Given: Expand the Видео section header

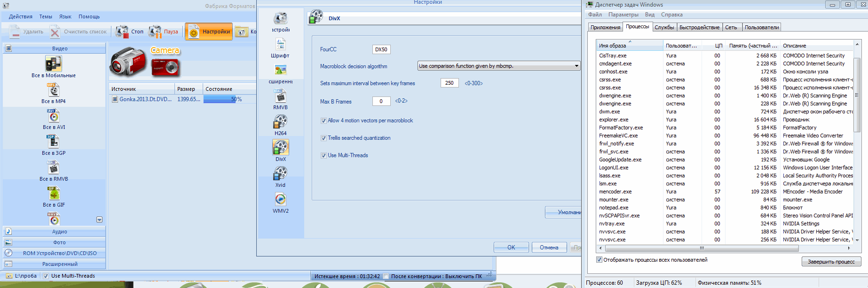Looking at the screenshot, I should [54, 48].
